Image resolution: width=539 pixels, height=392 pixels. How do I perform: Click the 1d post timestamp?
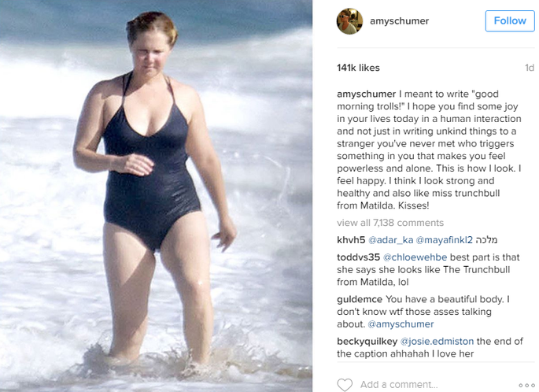point(530,68)
